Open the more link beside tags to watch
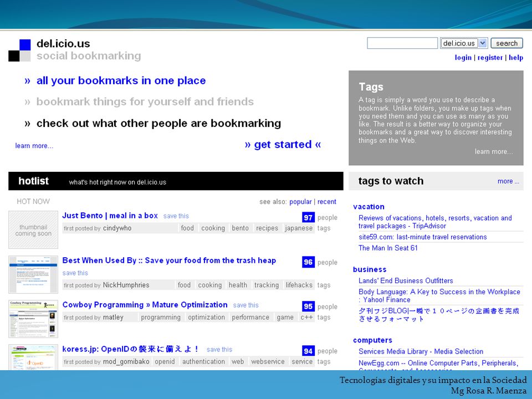 click(508, 181)
